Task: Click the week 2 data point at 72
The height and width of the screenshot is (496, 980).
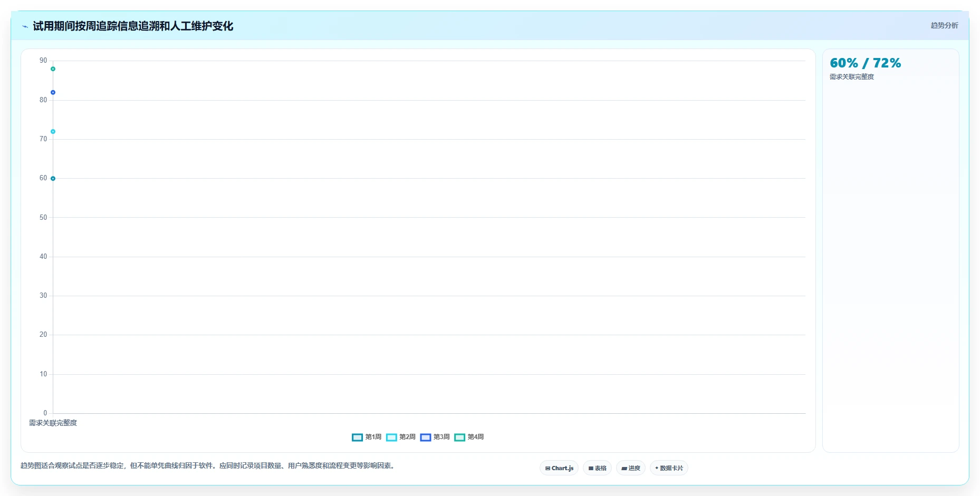Action: (53, 131)
